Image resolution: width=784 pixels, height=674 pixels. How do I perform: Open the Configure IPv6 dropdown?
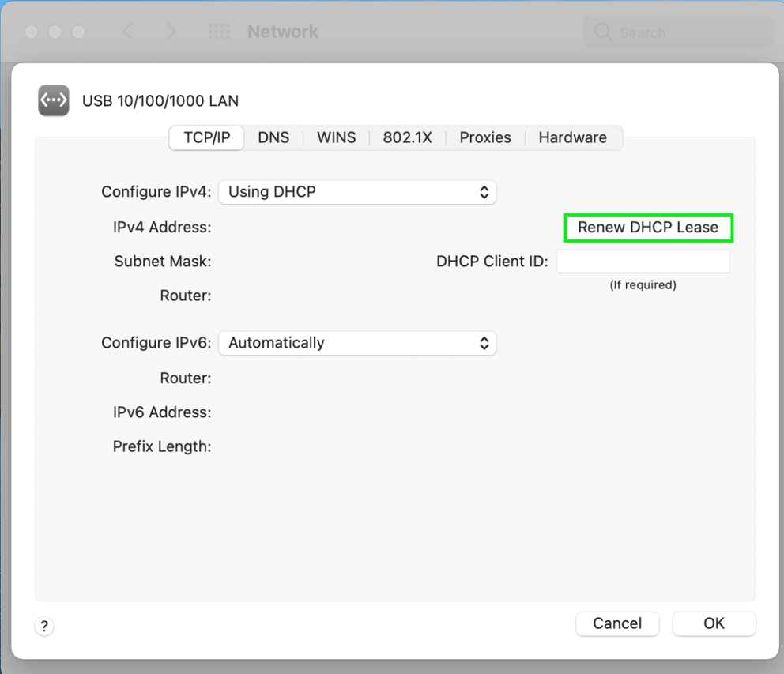pos(357,343)
